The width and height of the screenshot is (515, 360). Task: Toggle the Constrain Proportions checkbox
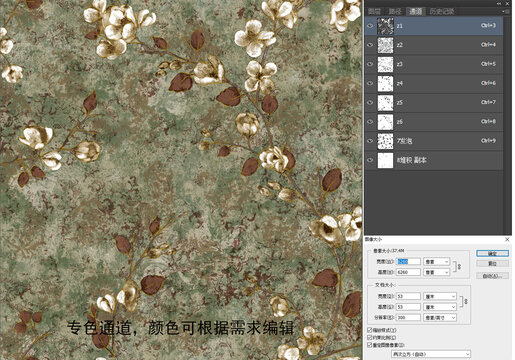pos(370,337)
